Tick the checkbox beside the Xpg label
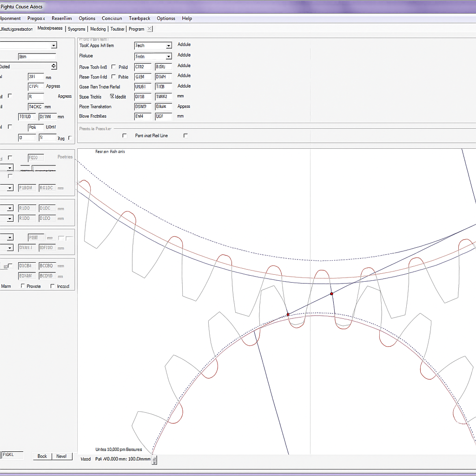This screenshot has width=476, height=476. [x=70, y=138]
